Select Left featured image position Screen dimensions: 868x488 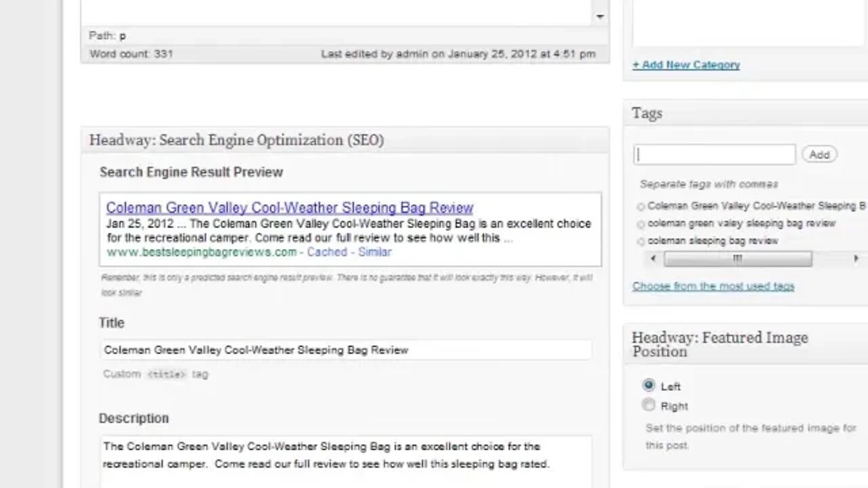(649, 386)
